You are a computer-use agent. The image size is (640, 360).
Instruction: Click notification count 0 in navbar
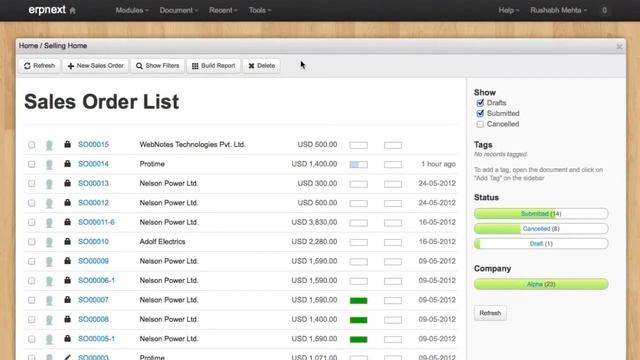click(x=604, y=10)
